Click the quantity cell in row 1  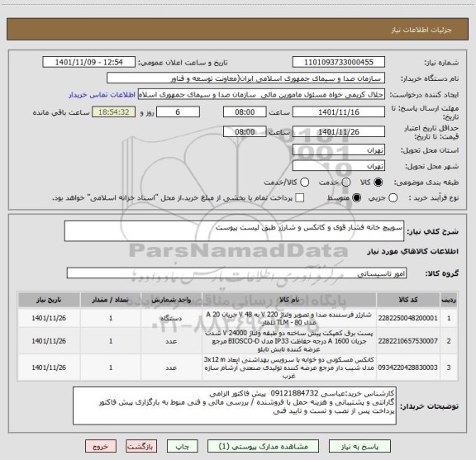(111, 318)
